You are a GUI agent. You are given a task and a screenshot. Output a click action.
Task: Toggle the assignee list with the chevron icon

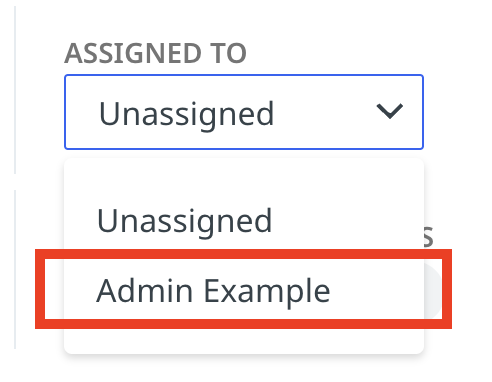click(x=389, y=111)
